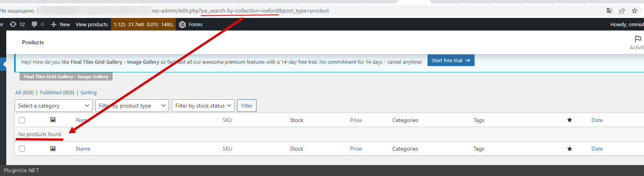Tick the select-all checkbox in table header
644x176 pixels.
coord(22,120)
